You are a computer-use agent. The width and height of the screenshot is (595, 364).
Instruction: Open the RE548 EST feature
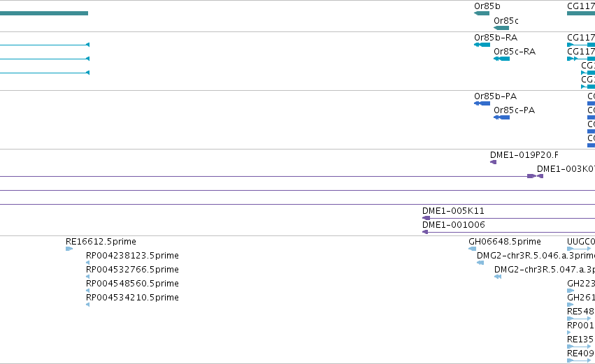(579, 319)
